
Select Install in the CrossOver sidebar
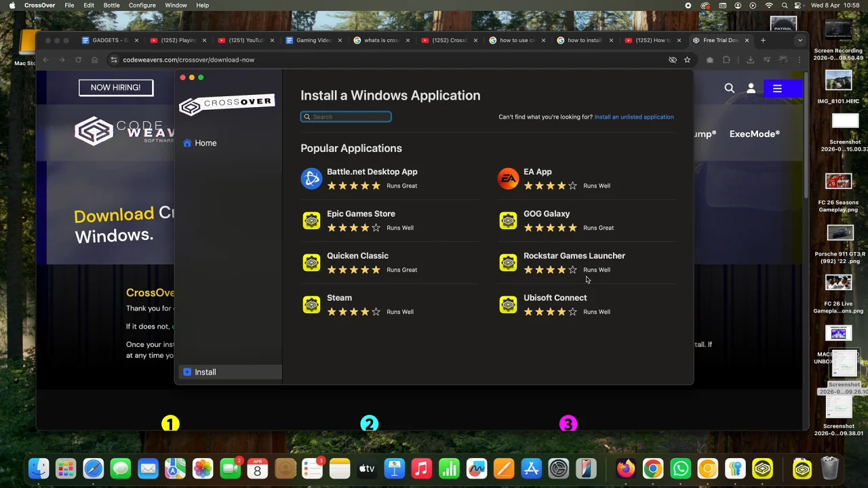[205, 371]
